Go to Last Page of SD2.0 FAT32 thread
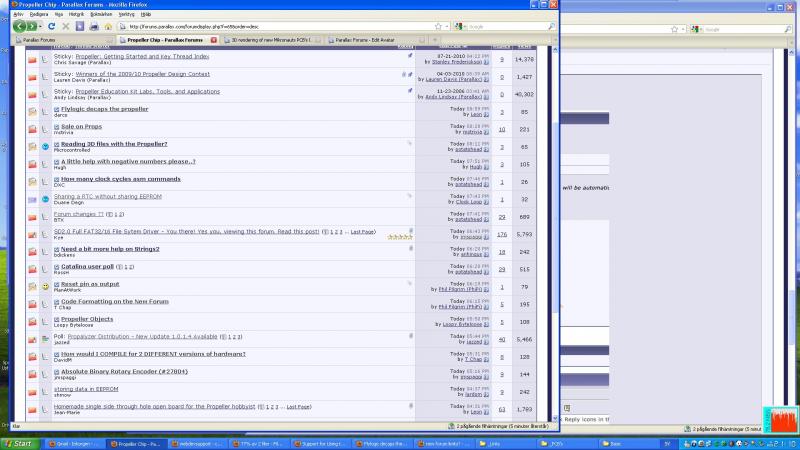 click(362, 232)
